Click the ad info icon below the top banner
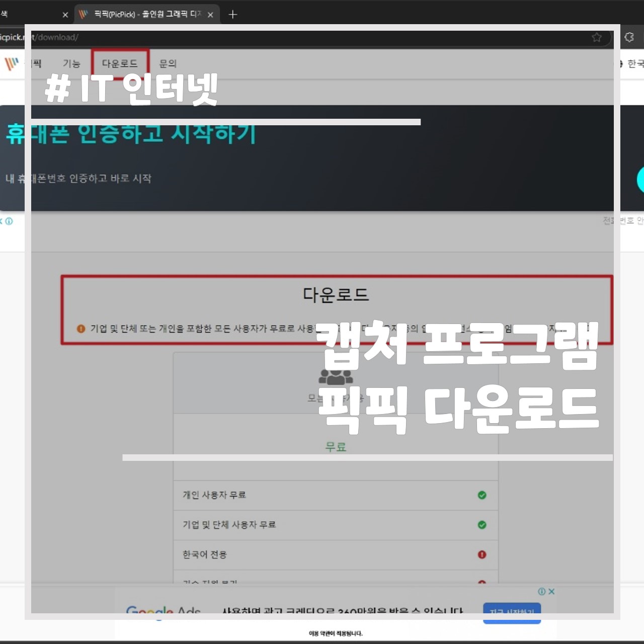Image resolution: width=644 pixels, height=644 pixels. pos(9,221)
